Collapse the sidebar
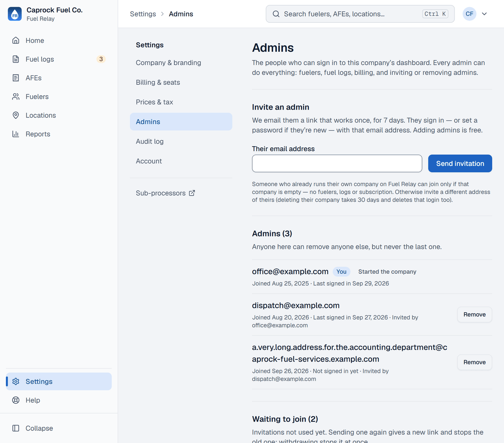The image size is (504, 443). point(59,428)
